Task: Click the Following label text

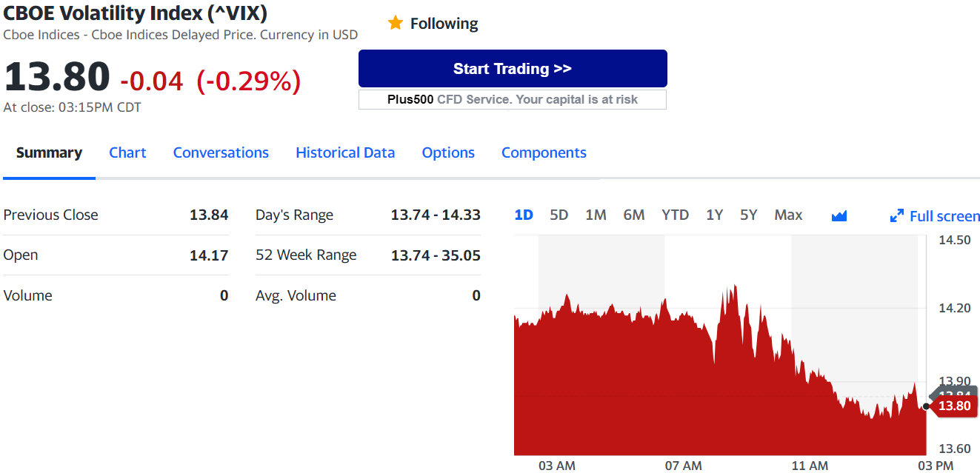Action: pos(444,24)
